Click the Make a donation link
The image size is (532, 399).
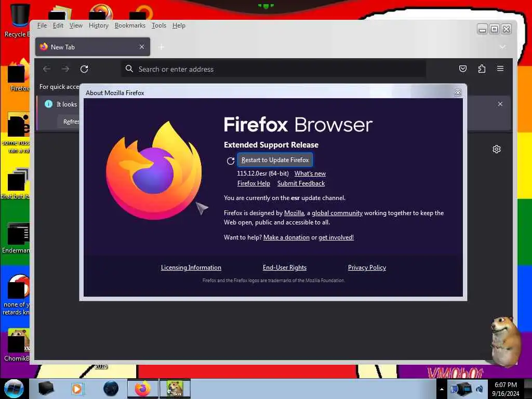click(x=286, y=237)
